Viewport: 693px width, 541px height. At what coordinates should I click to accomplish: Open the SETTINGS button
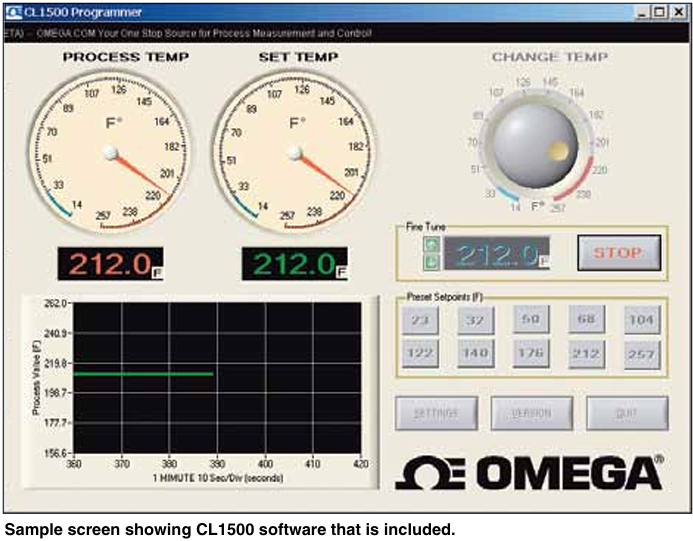(435, 413)
